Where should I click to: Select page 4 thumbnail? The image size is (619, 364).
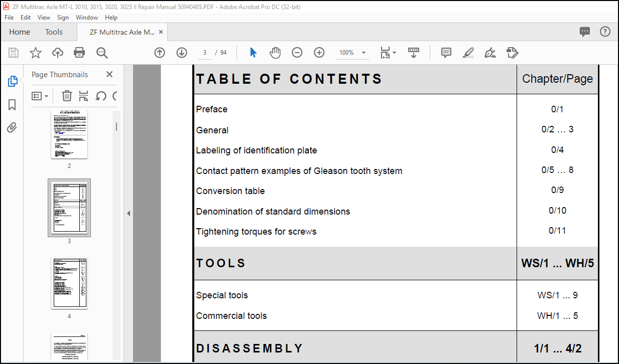click(x=69, y=283)
